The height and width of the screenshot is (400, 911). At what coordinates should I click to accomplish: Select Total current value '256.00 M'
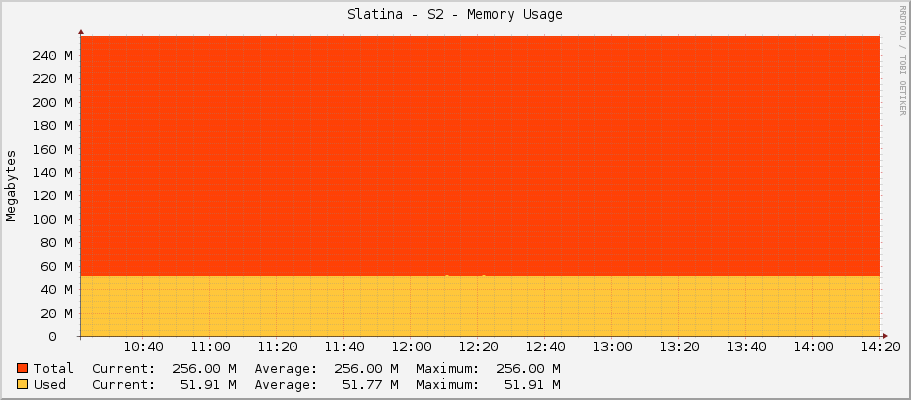point(204,369)
